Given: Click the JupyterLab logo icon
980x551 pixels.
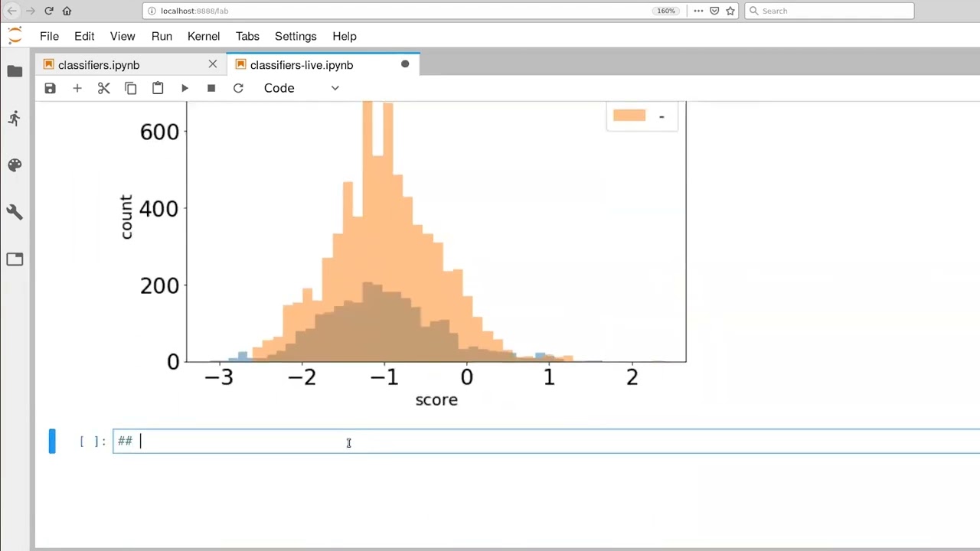Looking at the screenshot, I should click(x=15, y=36).
